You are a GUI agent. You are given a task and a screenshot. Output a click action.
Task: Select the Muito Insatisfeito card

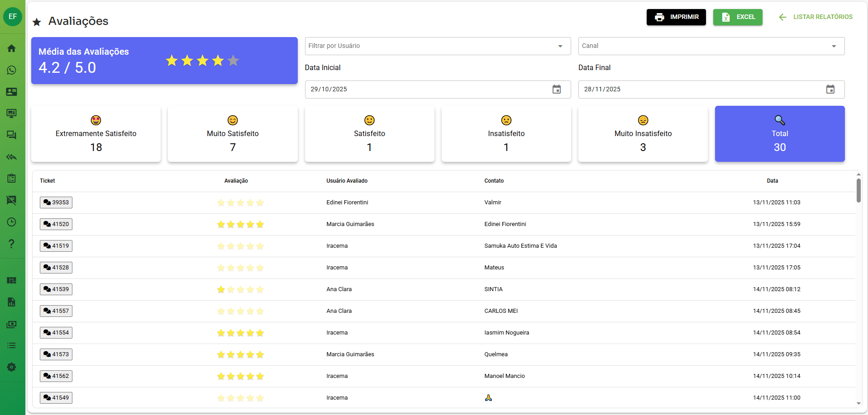tap(643, 134)
